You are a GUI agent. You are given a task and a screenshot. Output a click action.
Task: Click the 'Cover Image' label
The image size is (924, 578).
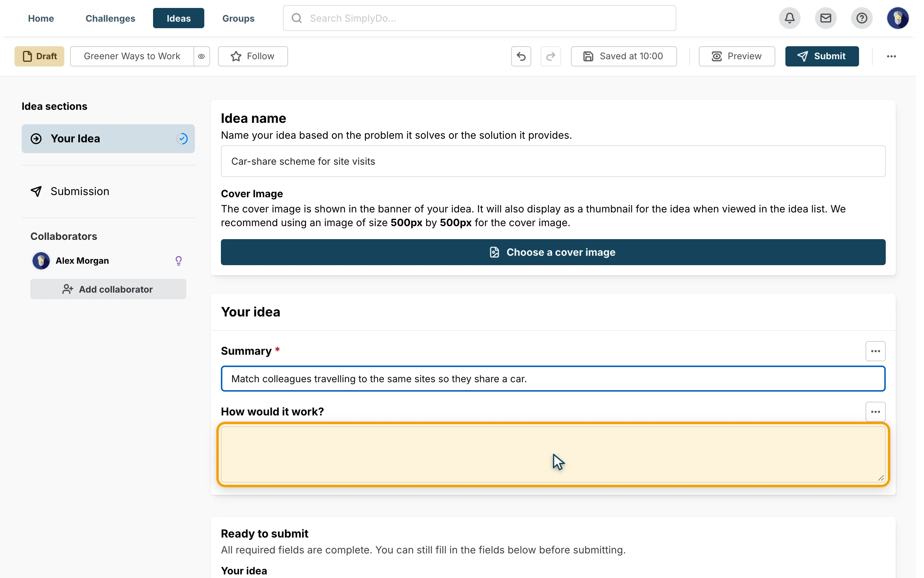coord(252,193)
